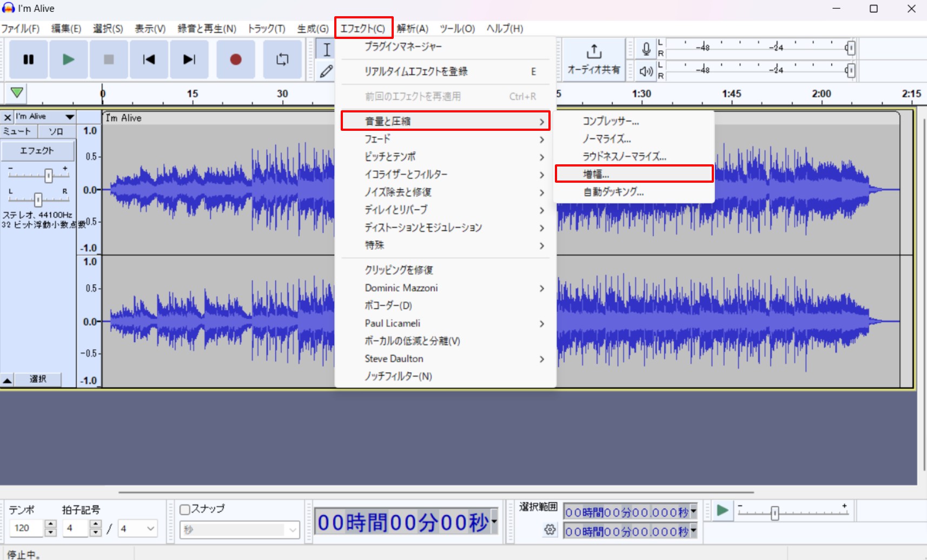
Task: Start playback with the green Play button
Action: (x=69, y=59)
